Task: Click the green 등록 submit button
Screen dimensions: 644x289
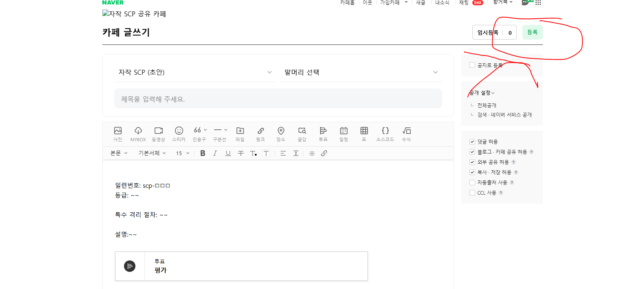Action: click(x=532, y=32)
